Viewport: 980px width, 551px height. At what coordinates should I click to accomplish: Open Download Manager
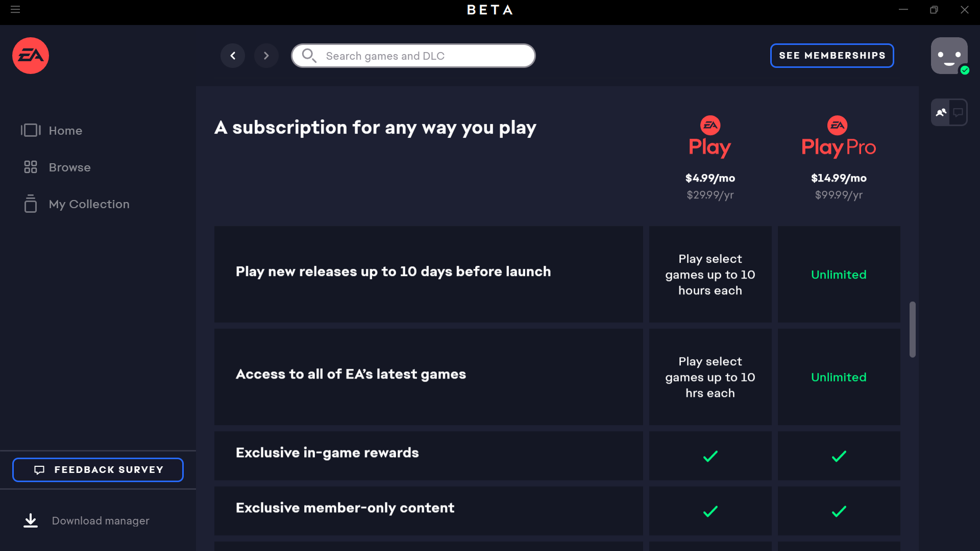click(100, 521)
